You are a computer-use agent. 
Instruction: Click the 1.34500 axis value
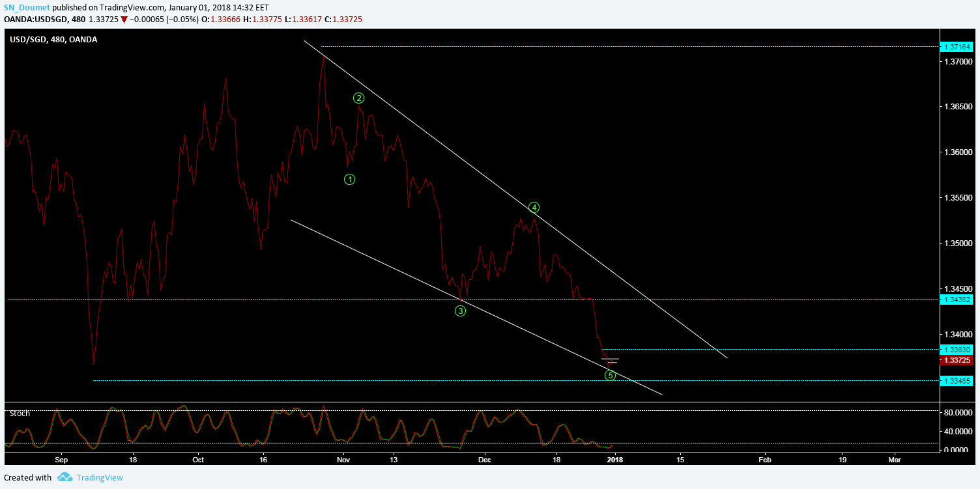pyautogui.click(x=958, y=288)
